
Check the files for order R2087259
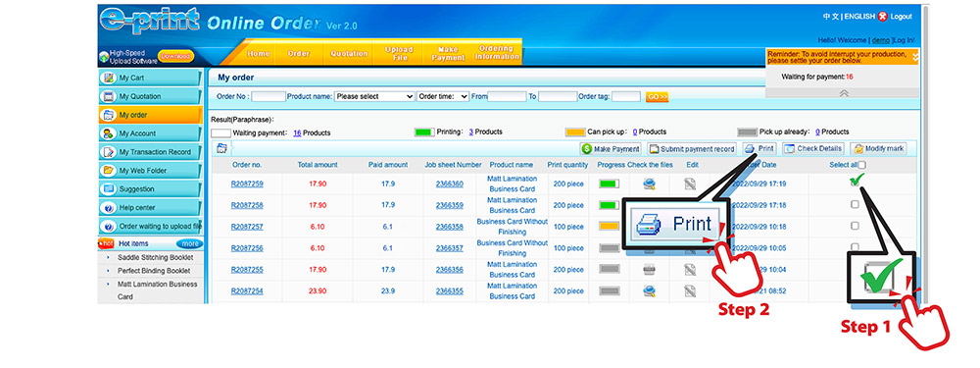[650, 184]
